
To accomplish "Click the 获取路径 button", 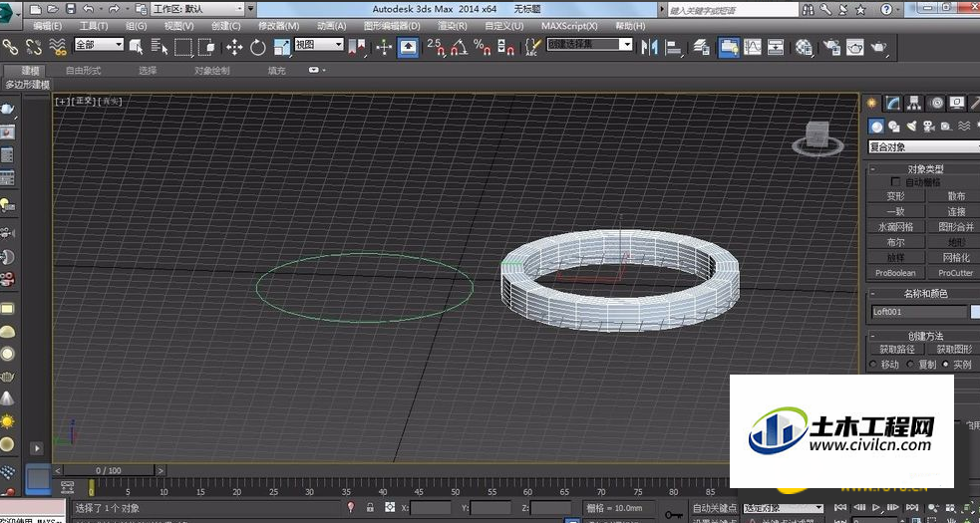I will pyautogui.click(x=897, y=350).
